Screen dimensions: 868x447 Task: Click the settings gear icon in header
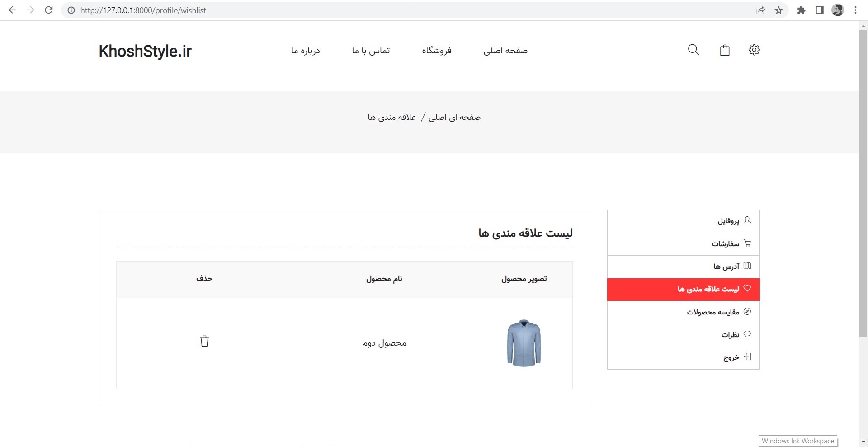tap(754, 50)
